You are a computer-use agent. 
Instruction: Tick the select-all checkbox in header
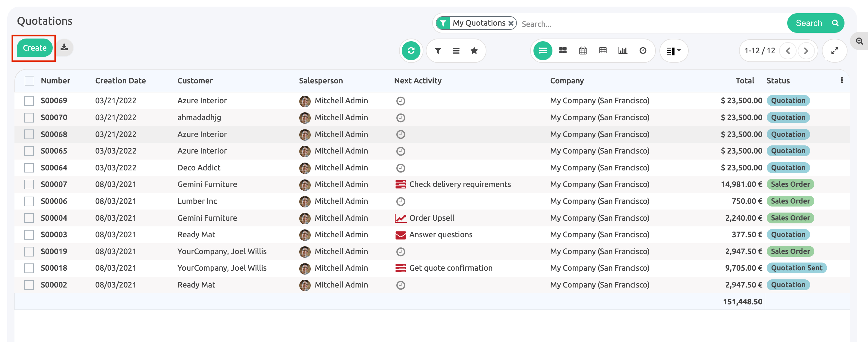click(29, 81)
